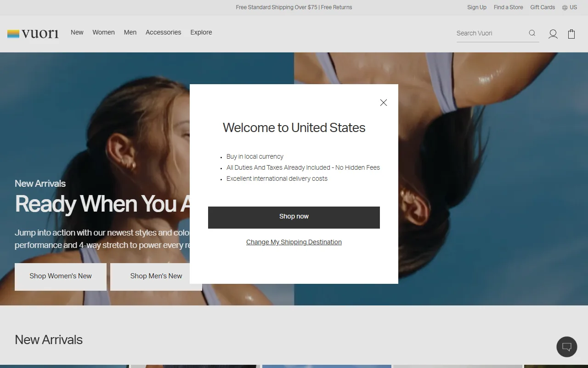Open the Women menu
The height and width of the screenshot is (368, 588).
(x=103, y=32)
